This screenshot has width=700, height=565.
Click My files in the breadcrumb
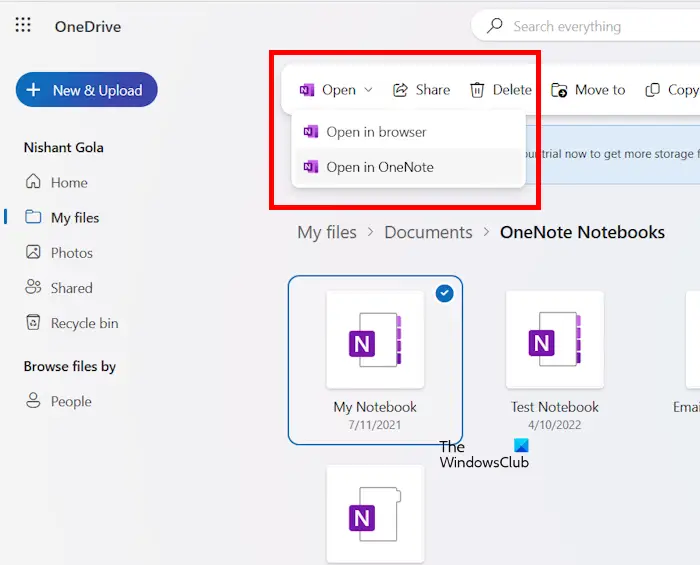(327, 232)
